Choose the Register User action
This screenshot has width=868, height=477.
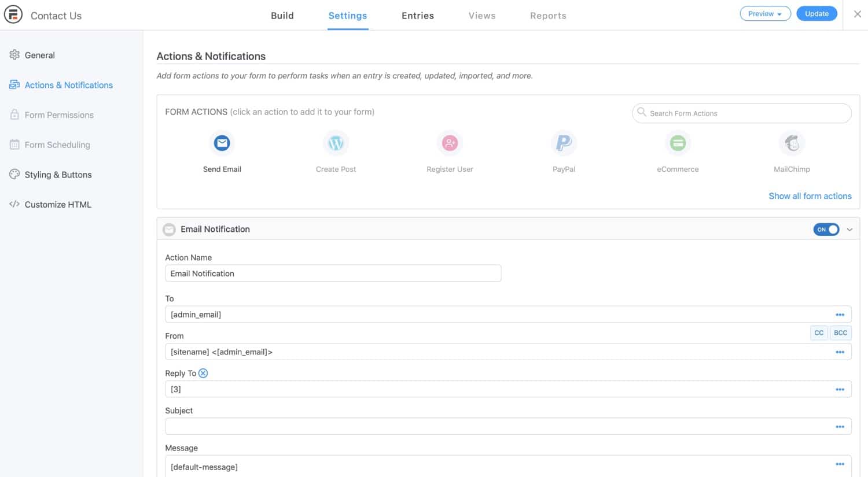(450, 150)
